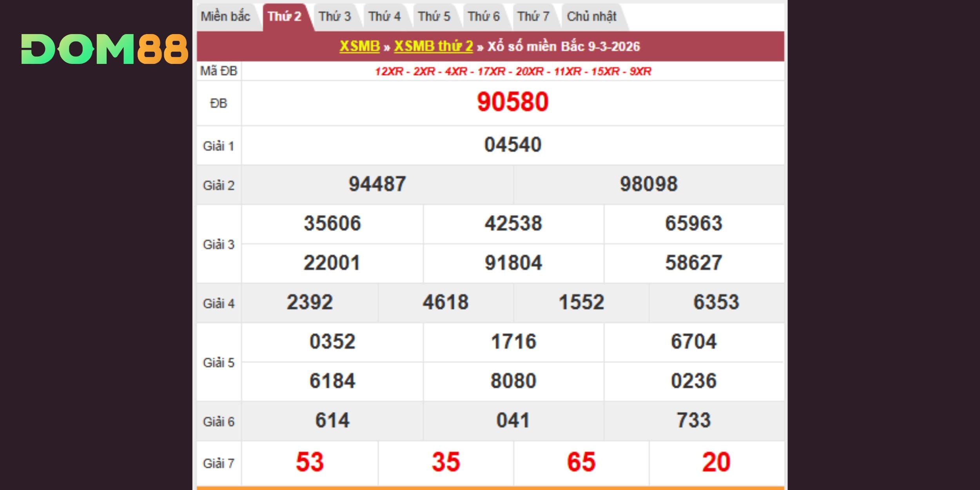This screenshot has height=490, width=980.
Task: Follow the XSMB breadcrumb link
Action: 359,46
